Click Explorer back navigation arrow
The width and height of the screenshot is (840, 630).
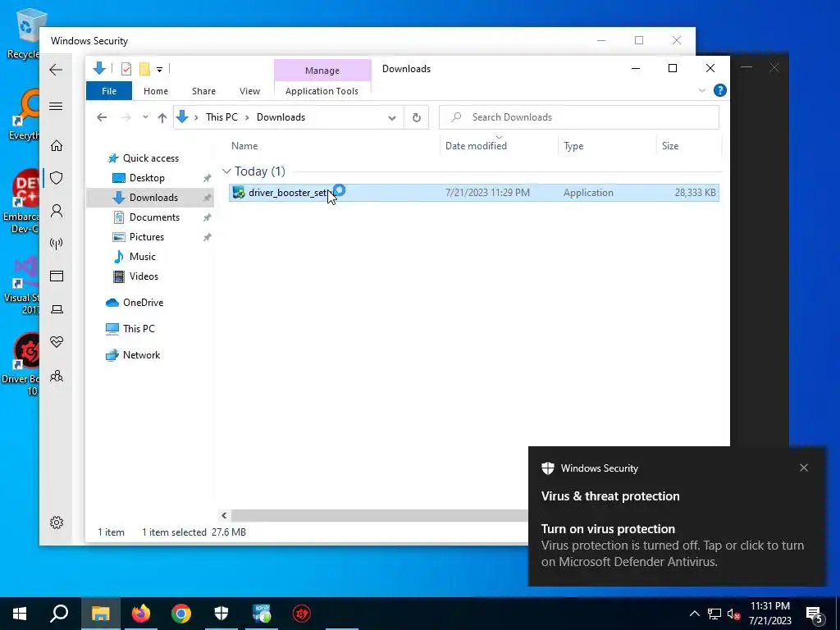(102, 117)
